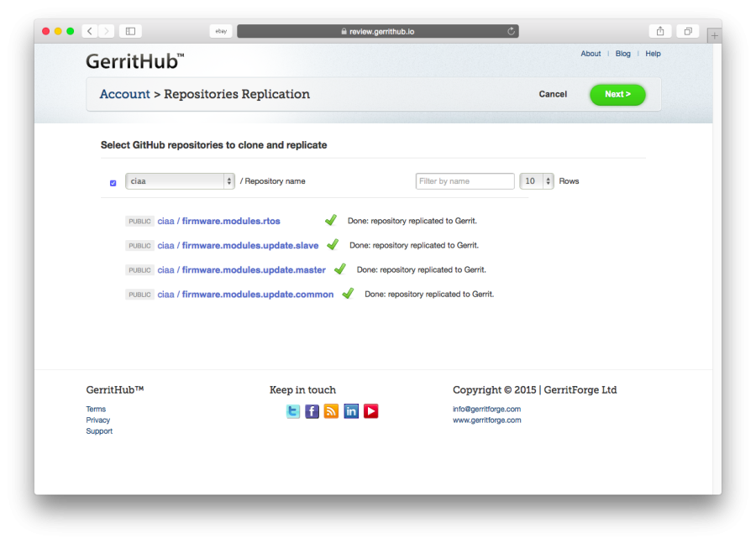756x543 pixels.
Task: Open the About header link
Action: point(591,54)
